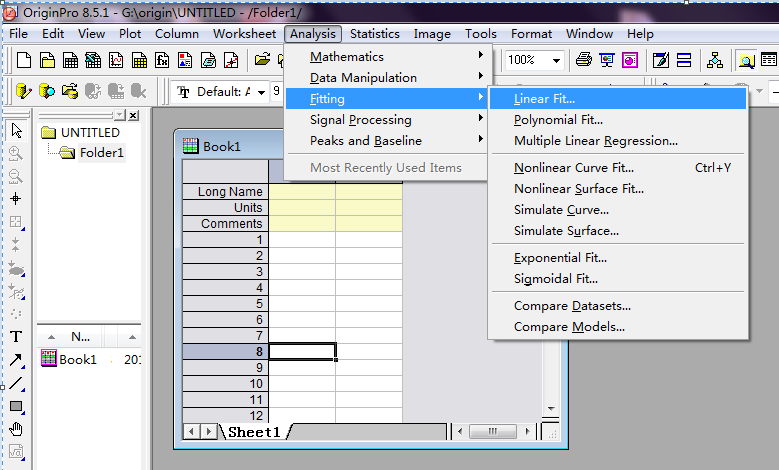
Task: Expand the Signal Processing submenu
Action: [x=388, y=120]
